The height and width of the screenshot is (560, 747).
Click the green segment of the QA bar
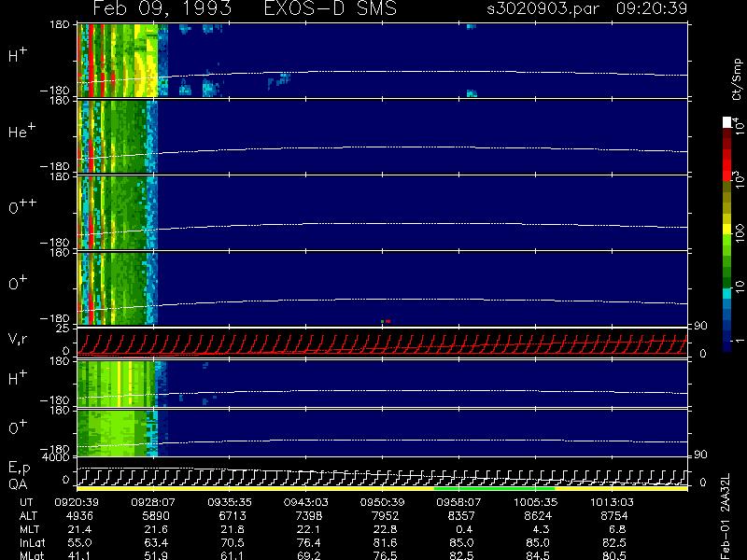(x=494, y=488)
